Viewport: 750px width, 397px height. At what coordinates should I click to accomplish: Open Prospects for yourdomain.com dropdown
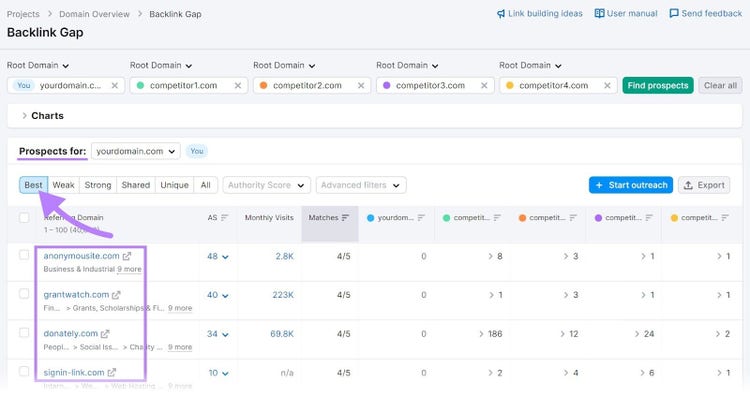136,151
